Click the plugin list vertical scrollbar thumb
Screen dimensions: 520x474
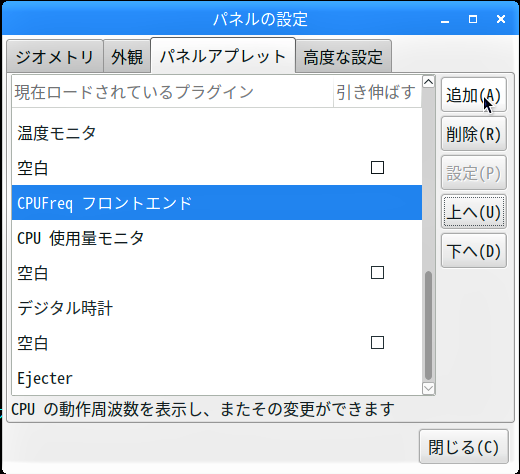[x=428, y=326]
